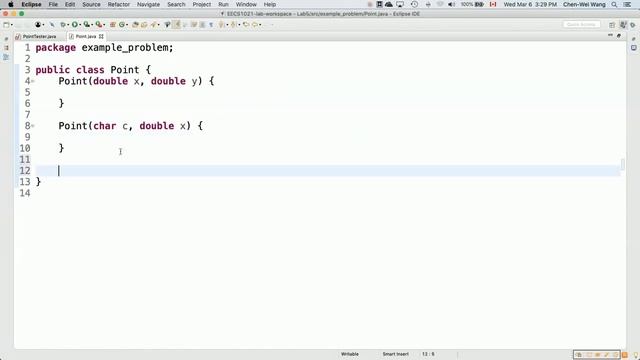Open the Apple menu
This screenshot has height=360, width=640.
point(11,4)
